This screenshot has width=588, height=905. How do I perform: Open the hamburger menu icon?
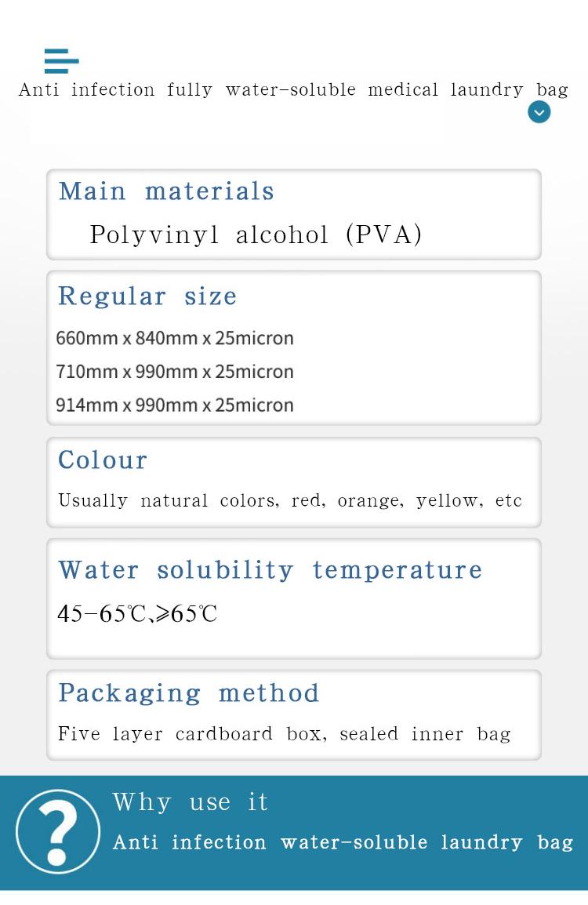point(61,60)
